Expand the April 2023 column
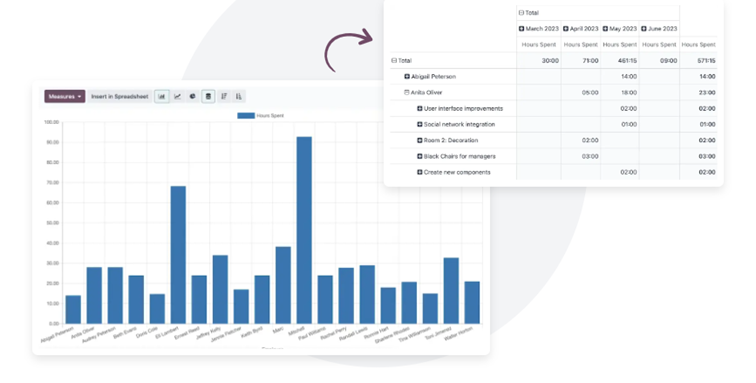The image size is (756, 383). (580, 29)
